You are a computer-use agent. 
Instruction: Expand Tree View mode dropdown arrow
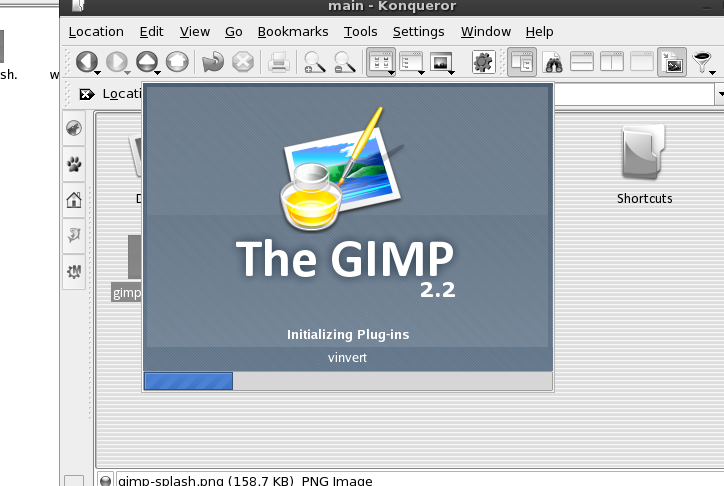click(x=421, y=73)
